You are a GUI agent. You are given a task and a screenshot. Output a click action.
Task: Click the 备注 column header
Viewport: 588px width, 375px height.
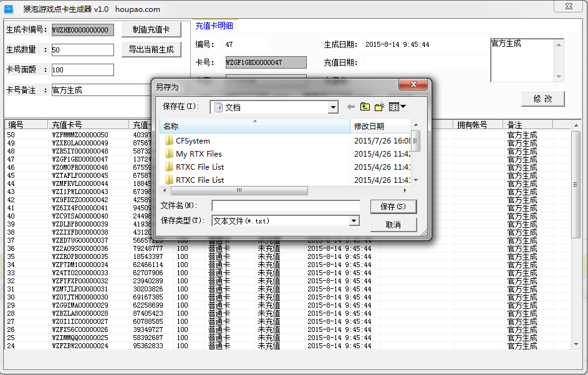pyautogui.click(x=528, y=125)
